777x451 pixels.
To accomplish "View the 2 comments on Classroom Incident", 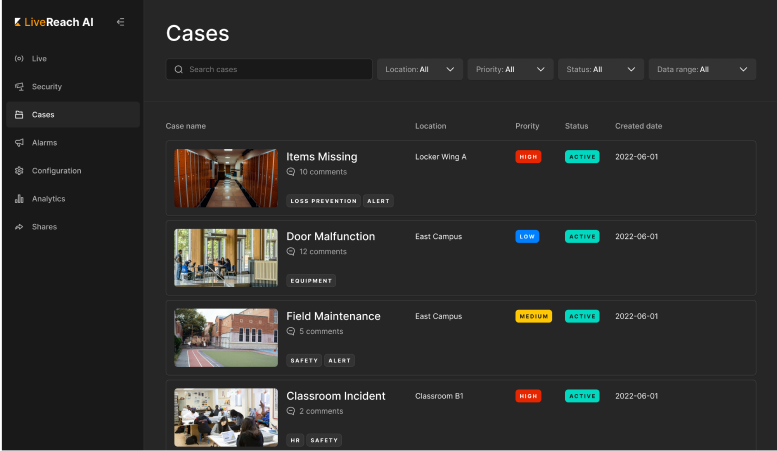I will pyautogui.click(x=321, y=411).
